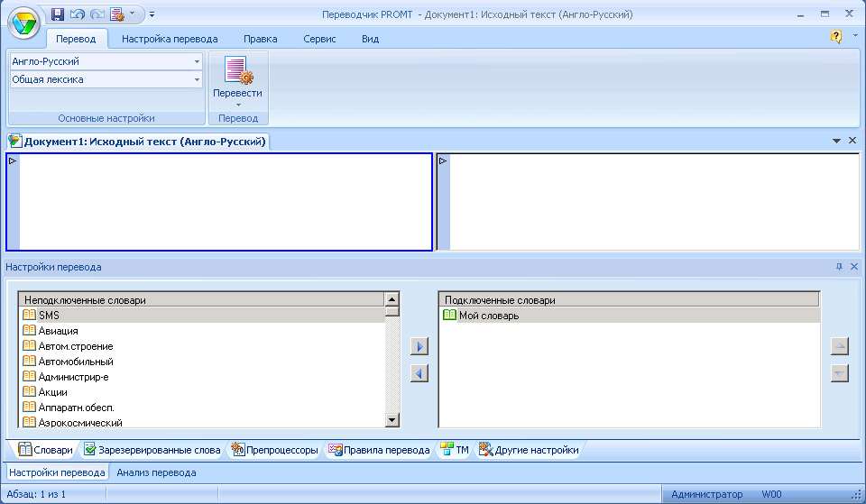Switch to the Перевод ribbon tab
The width and height of the screenshot is (866, 504).
click(x=76, y=39)
